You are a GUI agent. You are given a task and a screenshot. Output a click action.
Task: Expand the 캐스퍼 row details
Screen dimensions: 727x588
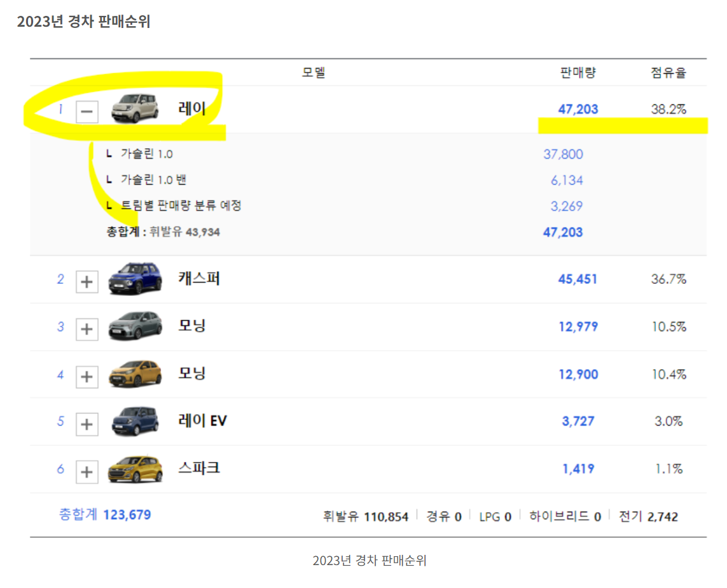click(x=87, y=281)
